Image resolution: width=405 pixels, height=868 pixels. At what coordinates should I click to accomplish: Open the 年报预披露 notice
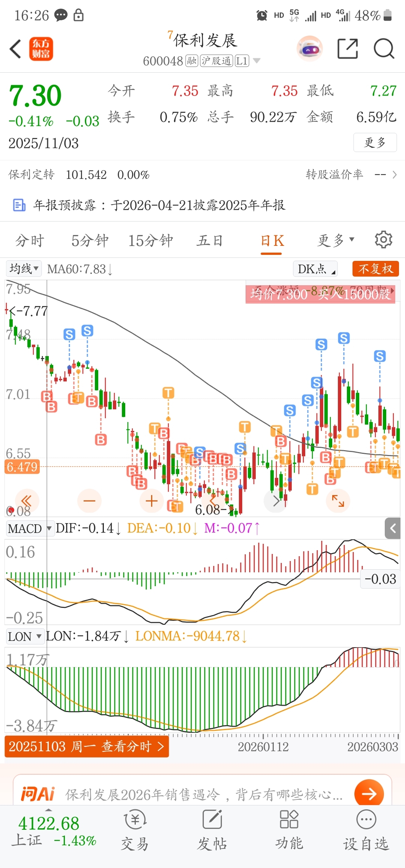[x=159, y=205]
